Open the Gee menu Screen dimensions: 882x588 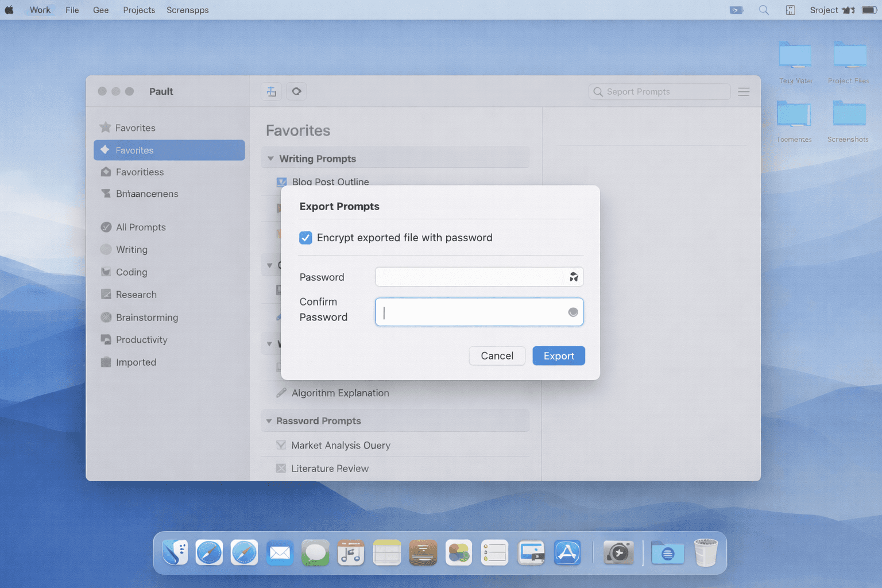click(x=100, y=10)
